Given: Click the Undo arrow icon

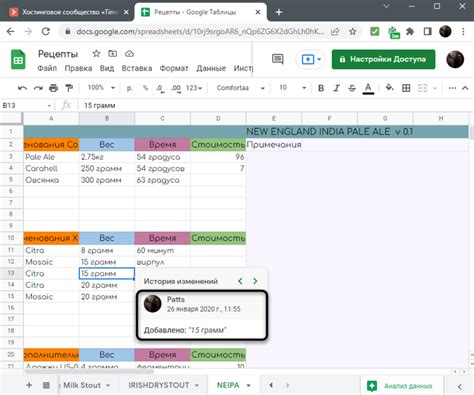Looking at the screenshot, I should click(22, 88).
